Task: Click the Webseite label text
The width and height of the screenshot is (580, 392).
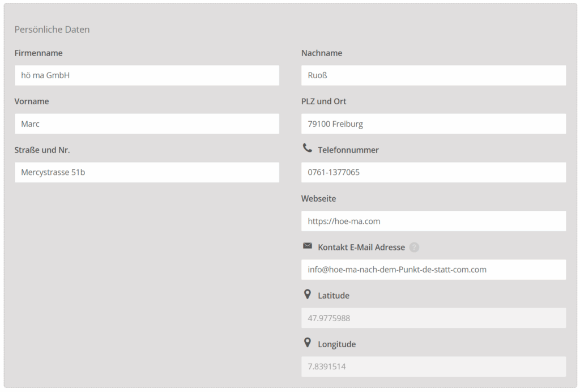Action: tap(318, 199)
